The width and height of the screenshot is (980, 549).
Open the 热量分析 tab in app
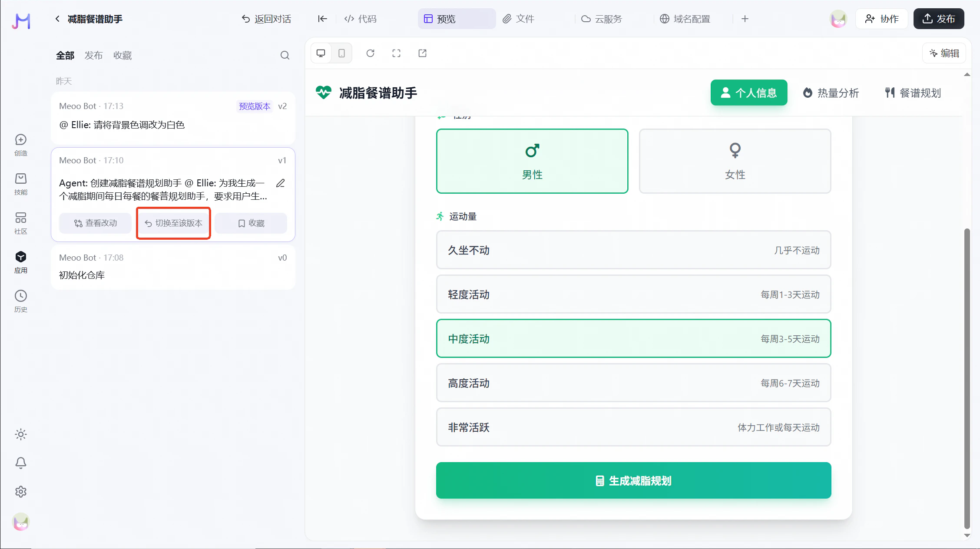(831, 93)
